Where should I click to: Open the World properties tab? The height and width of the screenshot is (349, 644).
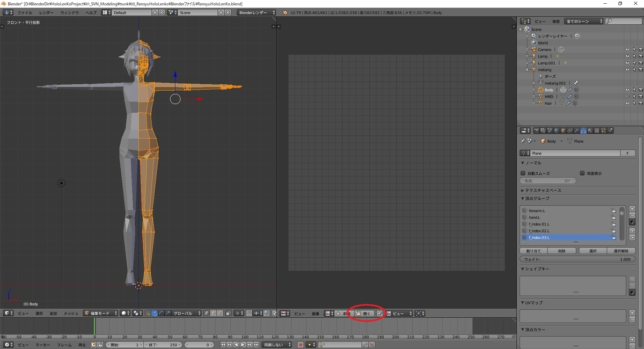point(555,130)
